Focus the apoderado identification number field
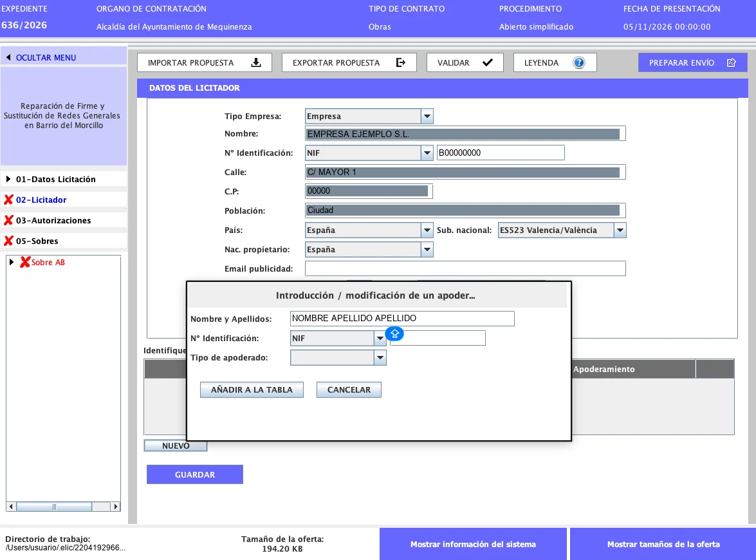 [438, 338]
